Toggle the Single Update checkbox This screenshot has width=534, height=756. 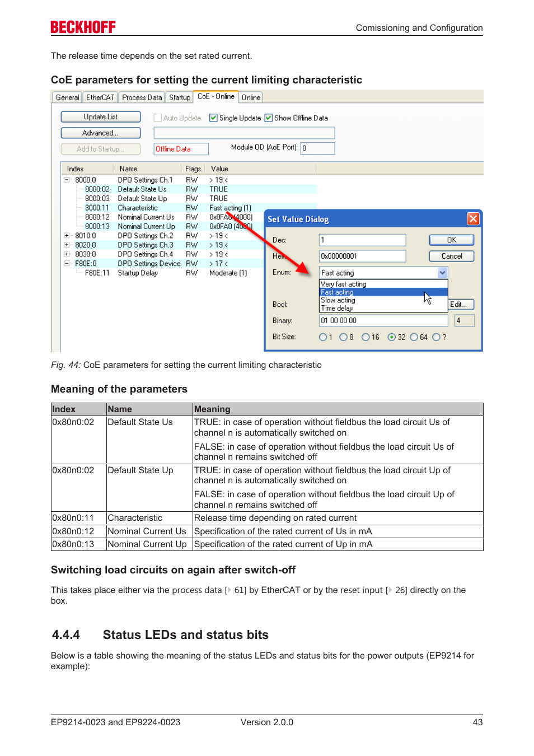click(213, 118)
